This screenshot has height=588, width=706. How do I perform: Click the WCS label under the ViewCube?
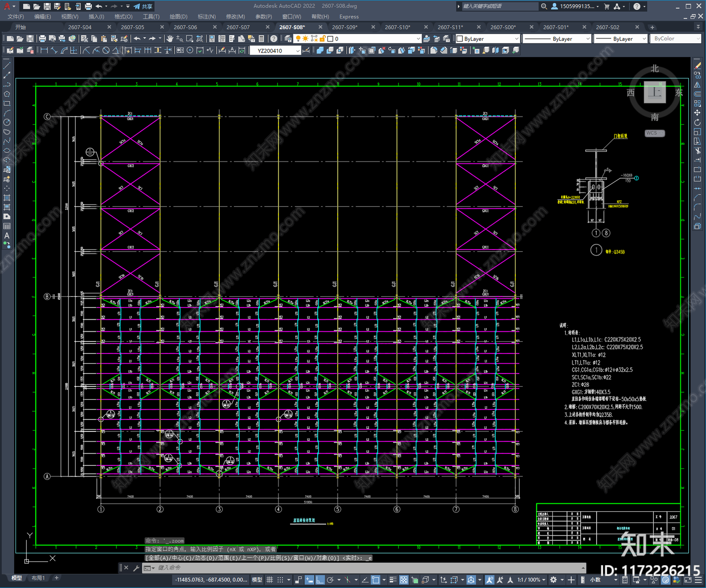(x=654, y=133)
